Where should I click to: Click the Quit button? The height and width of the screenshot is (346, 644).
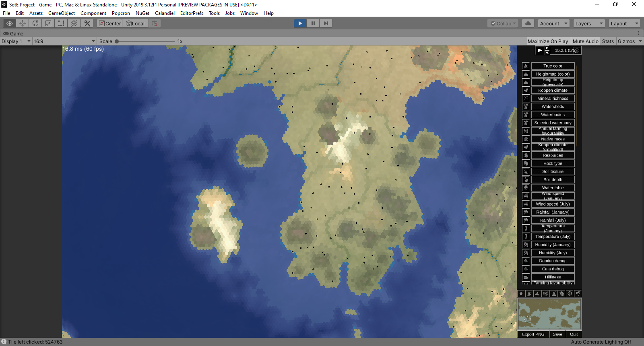574,334
